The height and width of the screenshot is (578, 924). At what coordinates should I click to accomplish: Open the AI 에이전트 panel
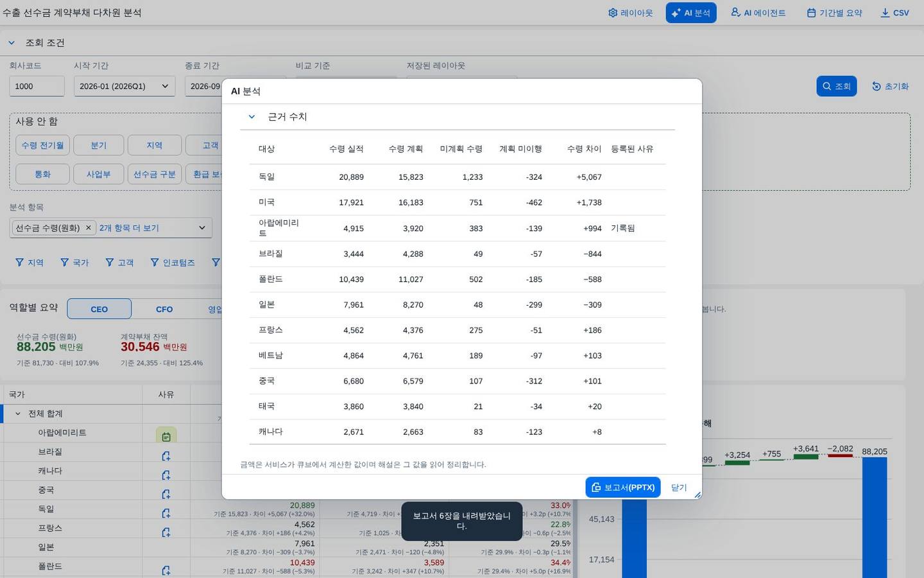pyautogui.click(x=758, y=13)
